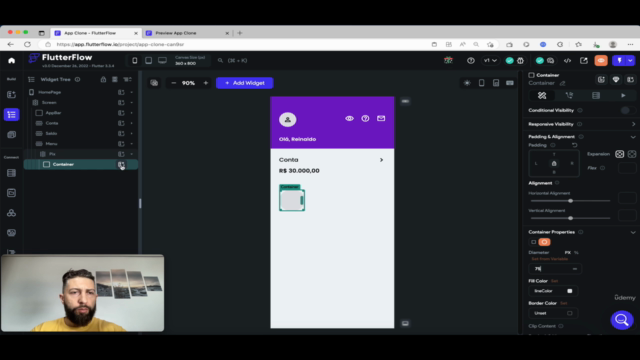Select rectangle shape for Container
The image size is (640, 360).
coord(533,242)
